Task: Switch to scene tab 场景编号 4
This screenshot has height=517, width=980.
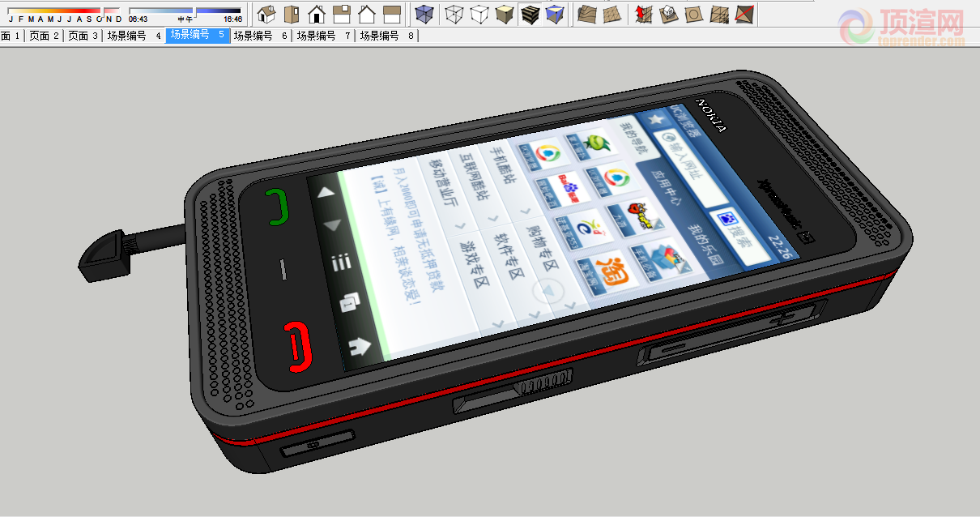Action: 134,36
